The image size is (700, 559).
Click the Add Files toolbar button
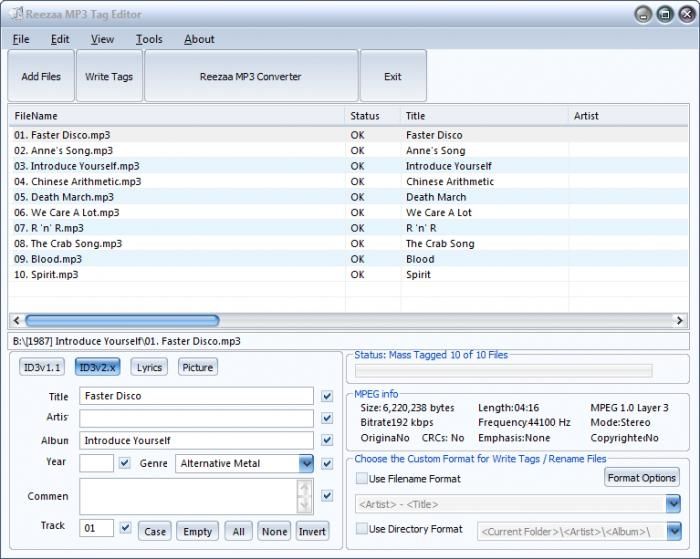(41, 76)
